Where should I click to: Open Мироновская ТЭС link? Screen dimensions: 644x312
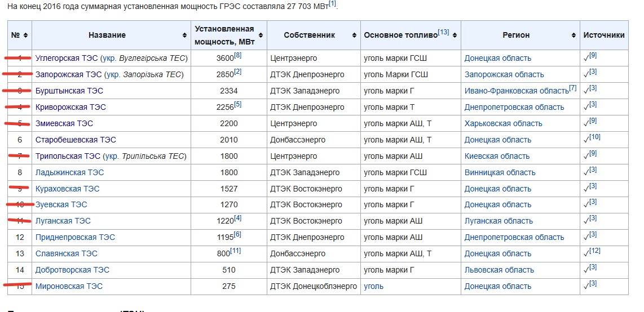pyautogui.click(x=69, y=286)
